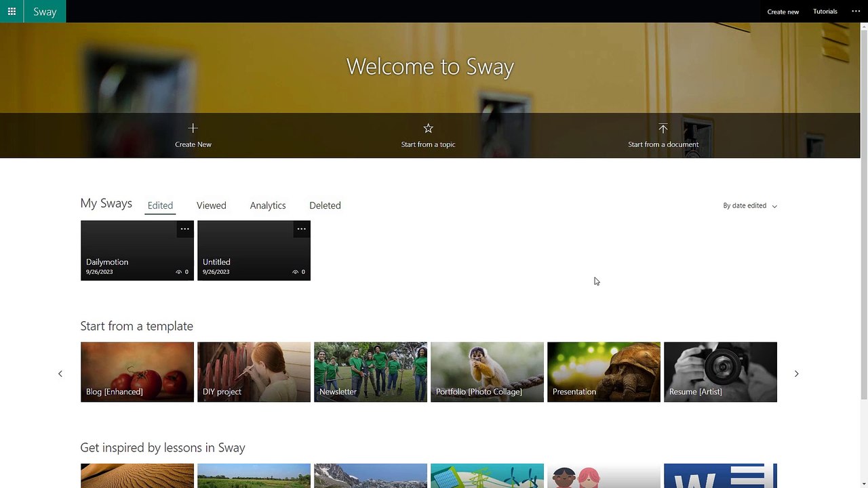Switch to the Analytics tab
This screenshot has height=488, width=868.
(268, 205)
